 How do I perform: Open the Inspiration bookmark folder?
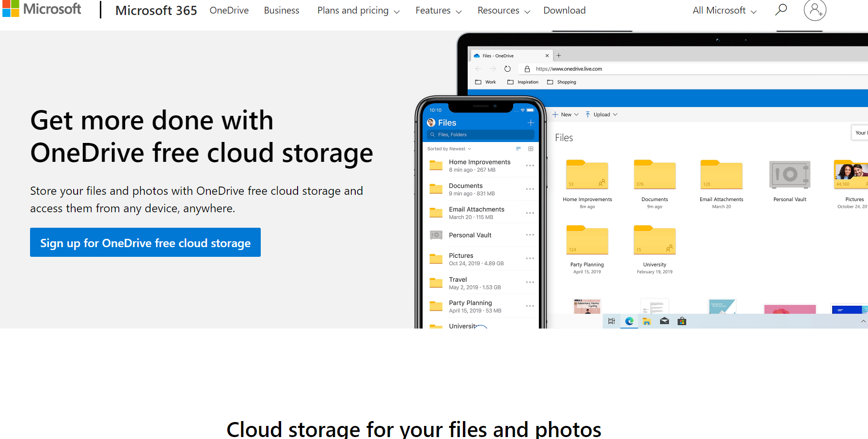click(523, 82)
